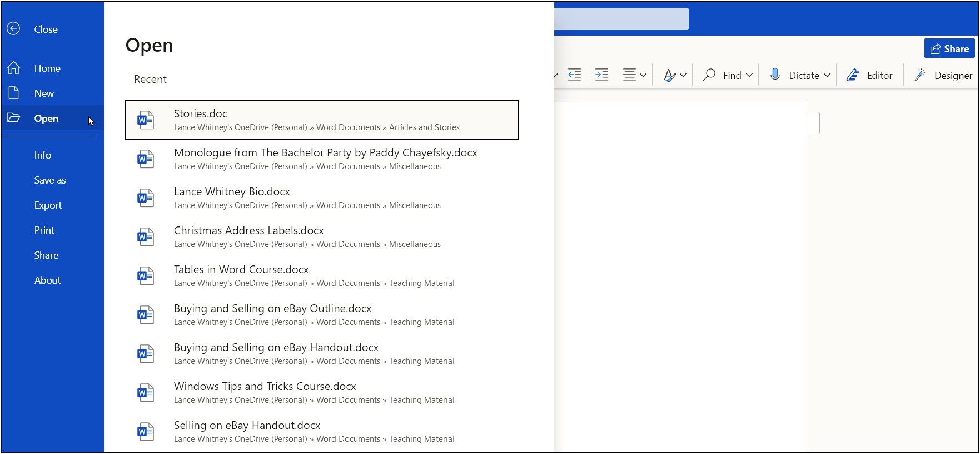Open the Stories.doc file

point(322,120)
